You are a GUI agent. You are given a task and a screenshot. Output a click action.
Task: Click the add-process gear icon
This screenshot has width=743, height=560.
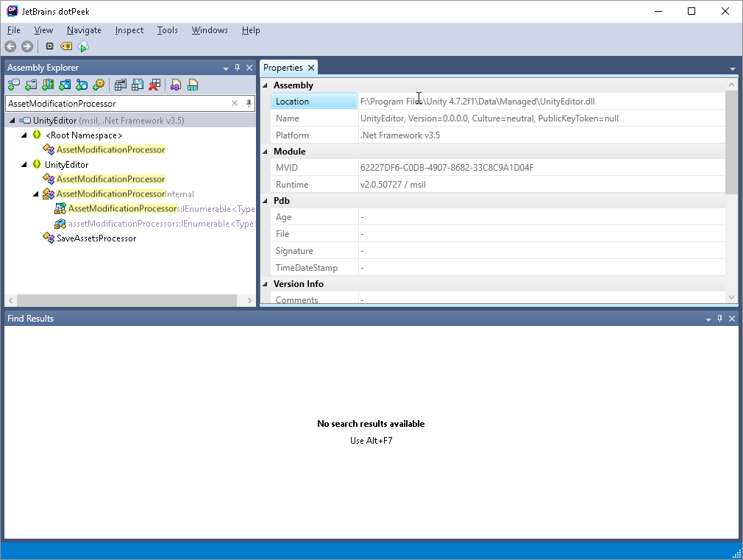99,85
